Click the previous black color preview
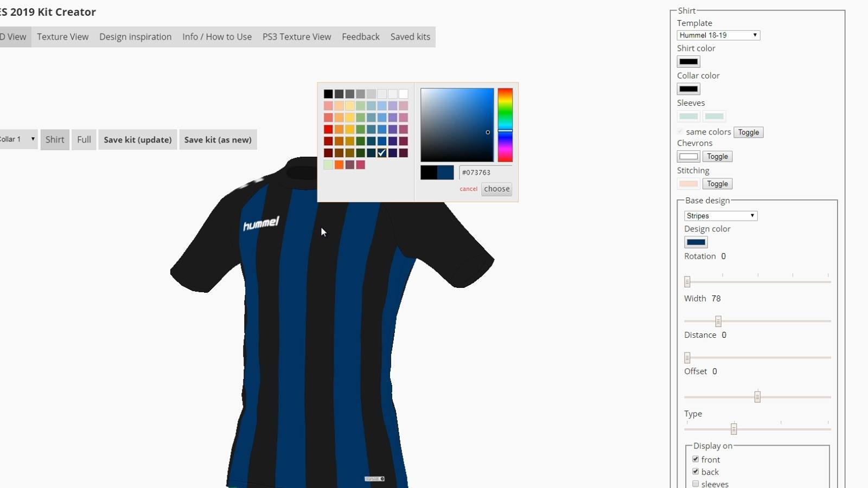The width and height of the screenshot is (868, 488). tap(429, 172)
